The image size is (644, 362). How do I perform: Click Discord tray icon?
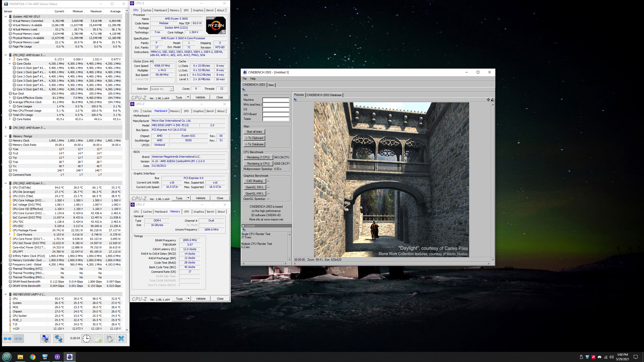coord(599,357)
